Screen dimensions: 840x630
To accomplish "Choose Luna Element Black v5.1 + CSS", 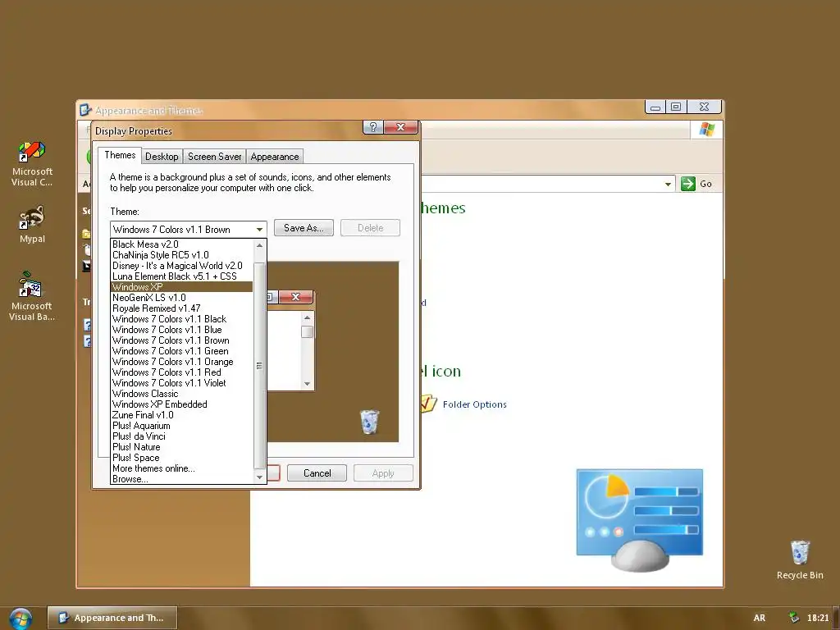I will (181, 276).
